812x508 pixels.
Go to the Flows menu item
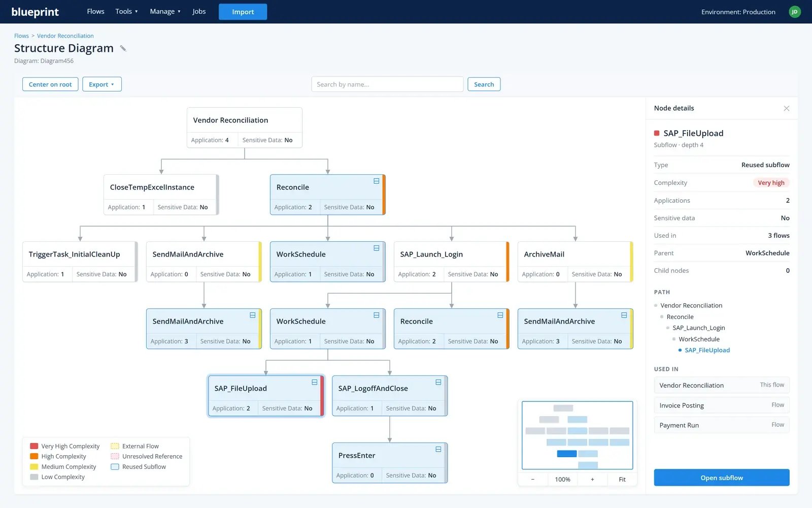(x=95, y=12)
